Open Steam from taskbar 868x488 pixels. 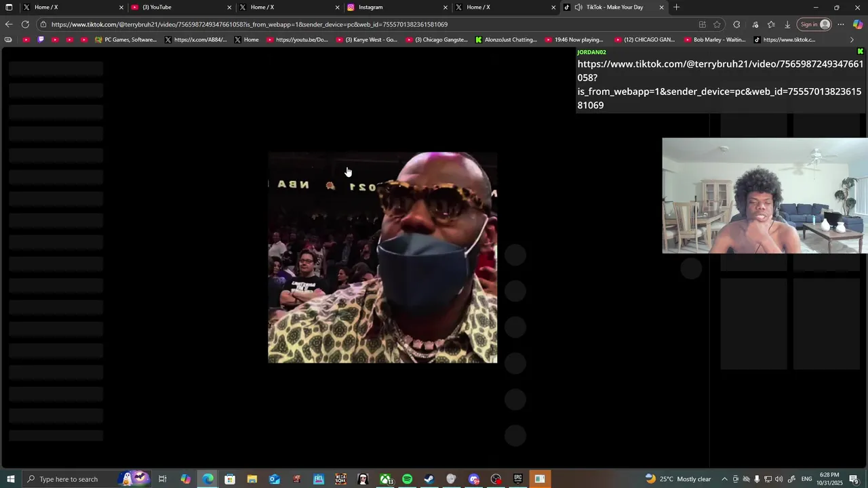point(429,479)
